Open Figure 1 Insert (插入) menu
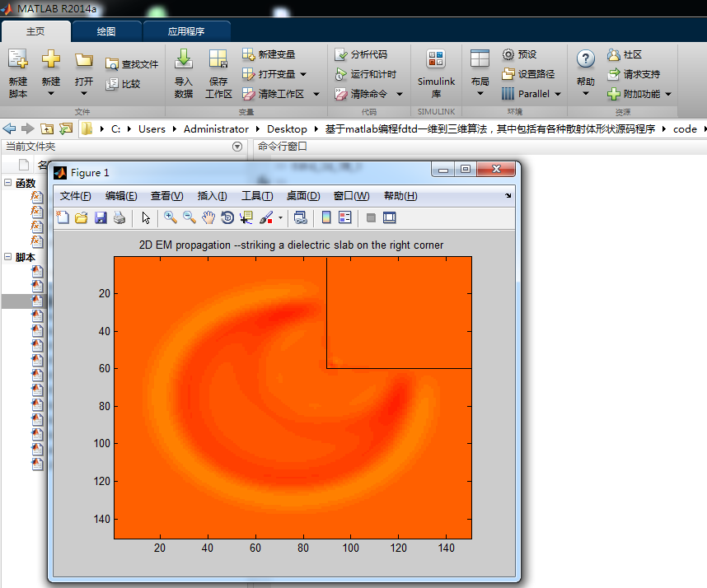707x588 pixels. pos(212,196)
